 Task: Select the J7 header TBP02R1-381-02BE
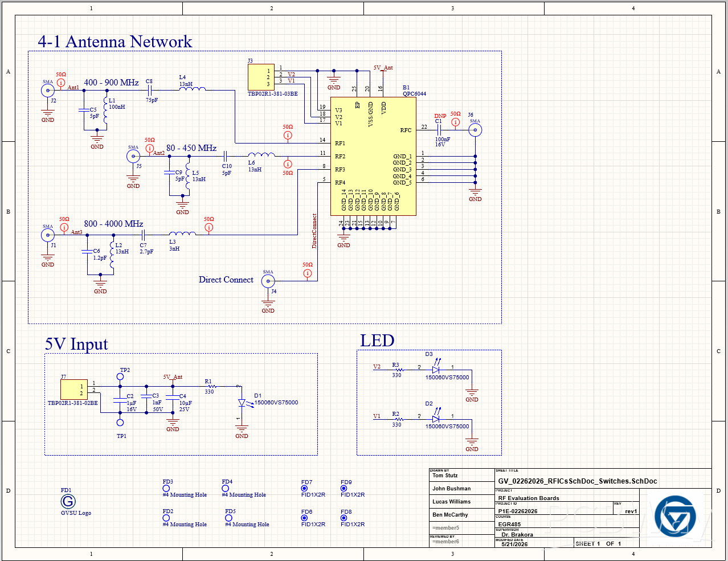74,390
